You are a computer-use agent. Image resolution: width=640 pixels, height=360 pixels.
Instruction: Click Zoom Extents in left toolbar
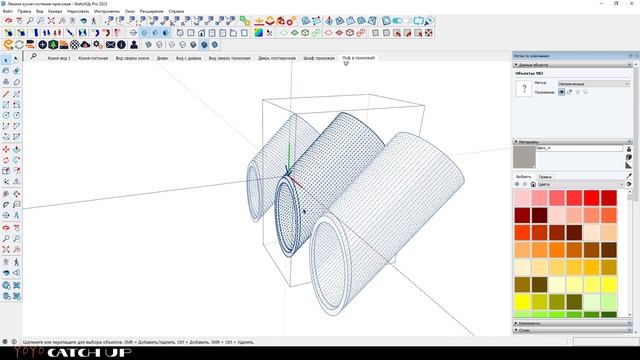point(6,249)
